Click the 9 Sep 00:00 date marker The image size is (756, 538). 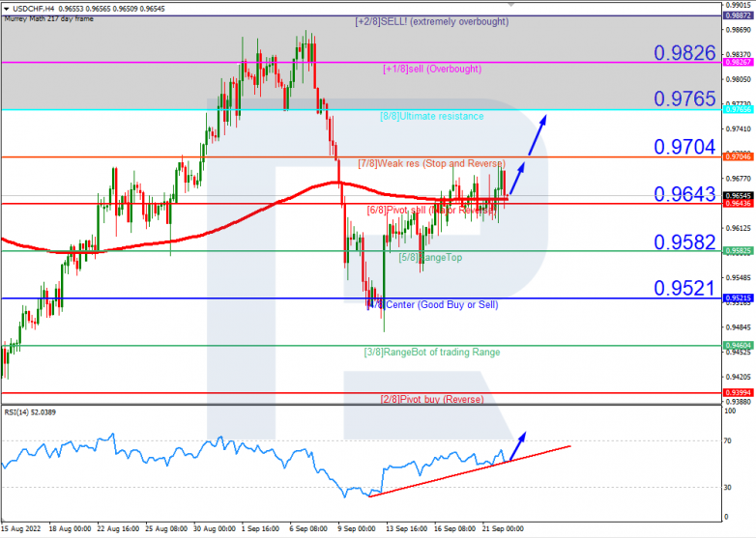click(x=355, y=530)
